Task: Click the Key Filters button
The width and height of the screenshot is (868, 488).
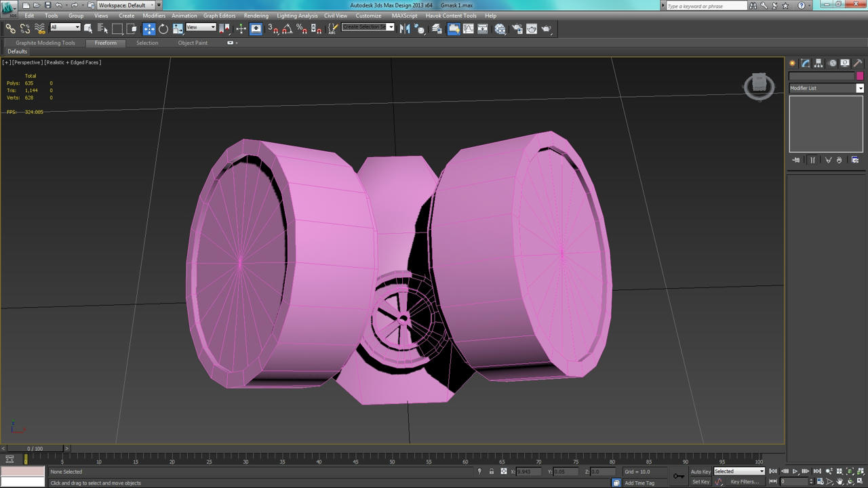Action: (x=744, y=482)
